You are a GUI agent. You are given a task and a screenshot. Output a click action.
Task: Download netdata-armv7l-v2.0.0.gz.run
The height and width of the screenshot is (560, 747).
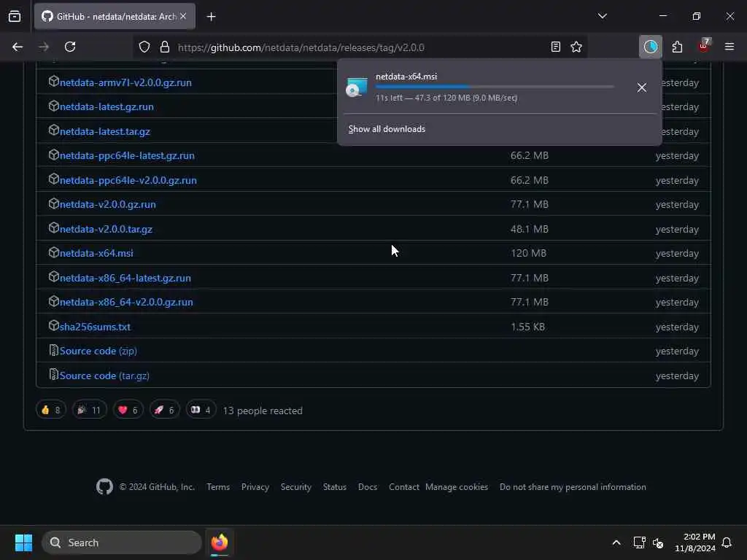coord(125,82)
